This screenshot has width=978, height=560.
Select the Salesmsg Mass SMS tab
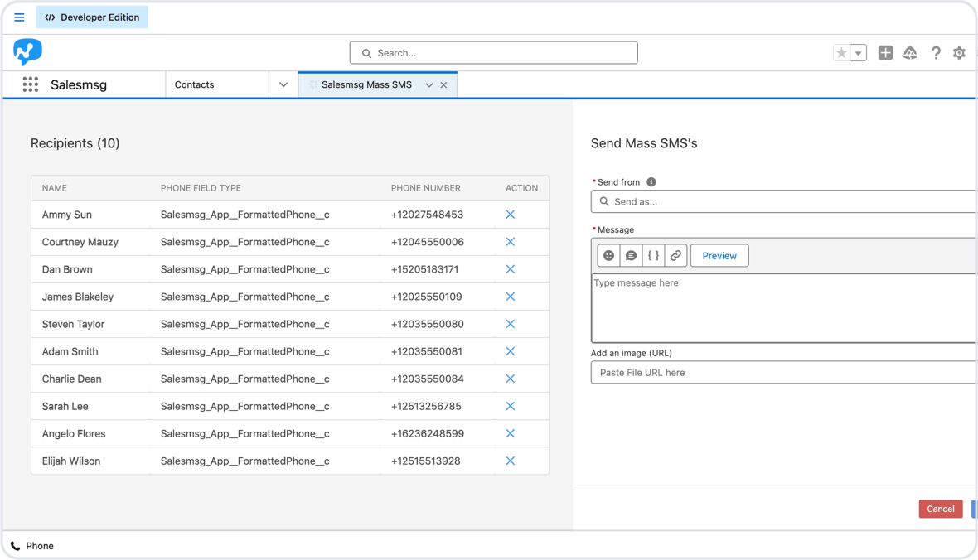[369, 84]
